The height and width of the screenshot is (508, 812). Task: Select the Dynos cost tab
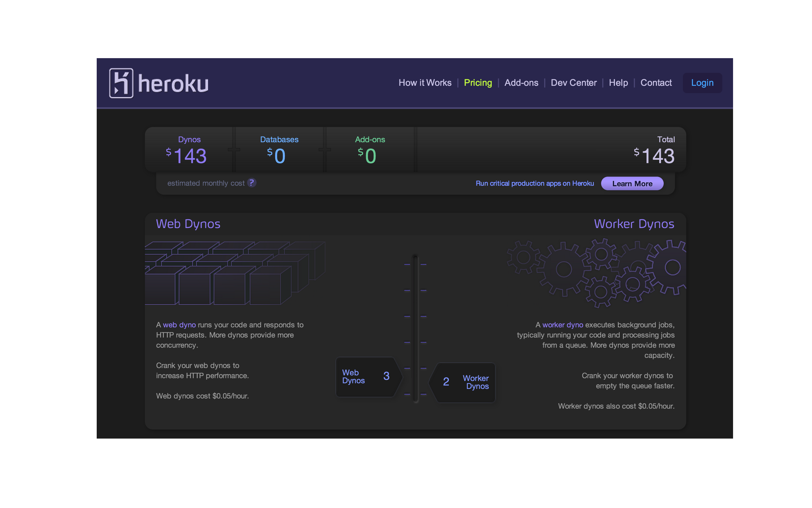click(189, 150)
